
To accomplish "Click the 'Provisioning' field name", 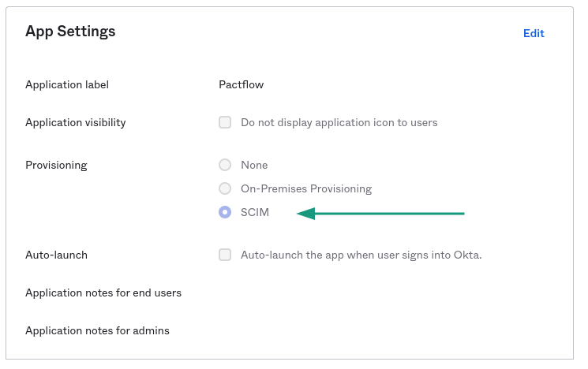I will click(56, 165).
